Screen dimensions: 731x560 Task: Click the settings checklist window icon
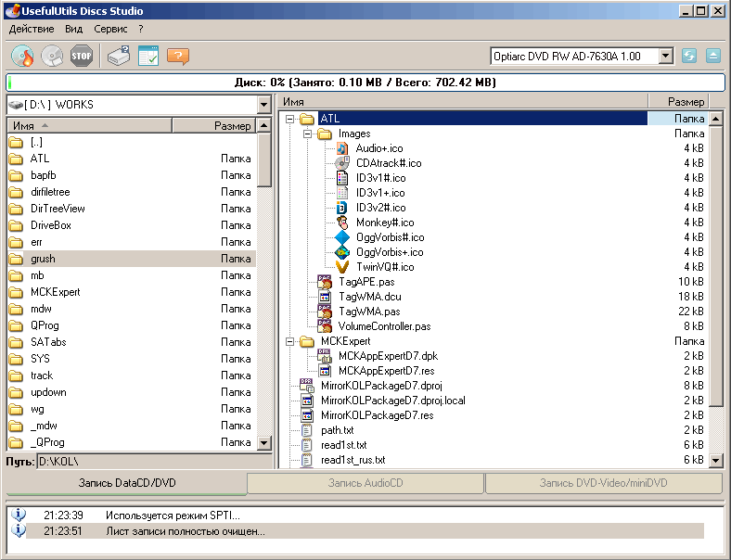click(148, 57)
